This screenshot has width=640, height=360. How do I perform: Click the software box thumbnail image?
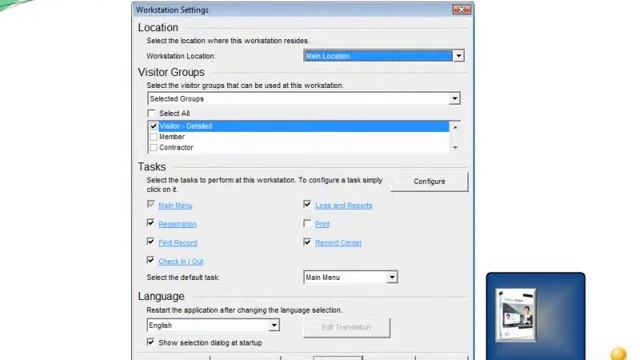516,315
